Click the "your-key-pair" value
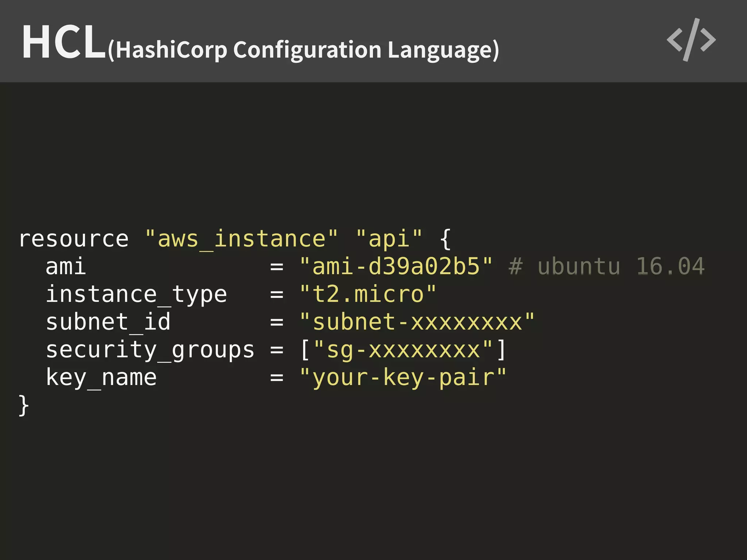This screenshot has width=747, height=560. tap(403, 378)
